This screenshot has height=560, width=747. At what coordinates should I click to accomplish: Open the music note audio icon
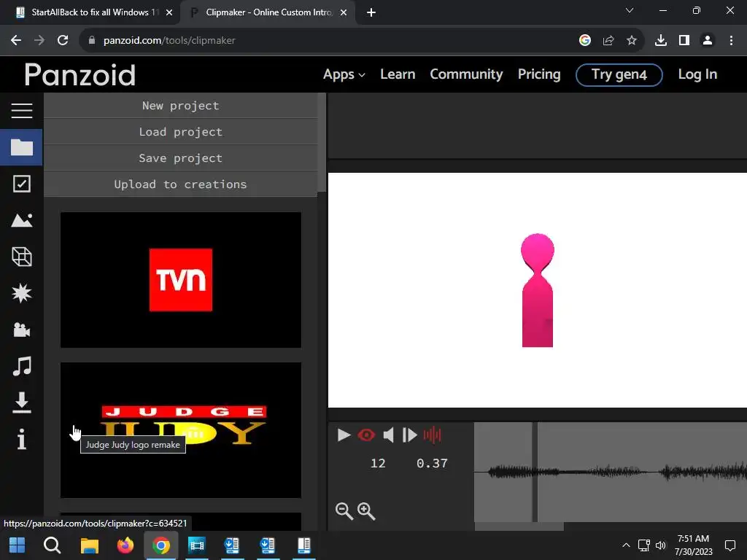pos(21,366)
